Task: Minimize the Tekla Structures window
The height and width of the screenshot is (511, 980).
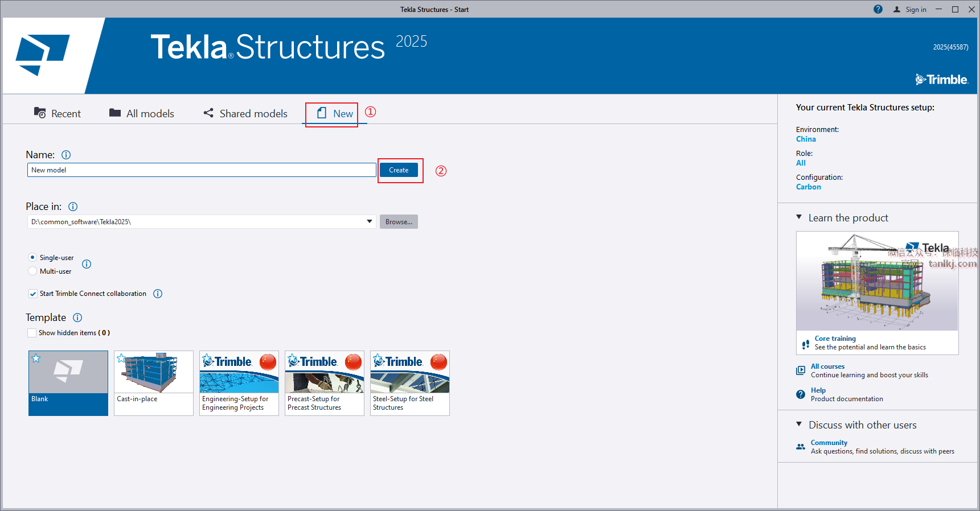Action: pos(938,9)
